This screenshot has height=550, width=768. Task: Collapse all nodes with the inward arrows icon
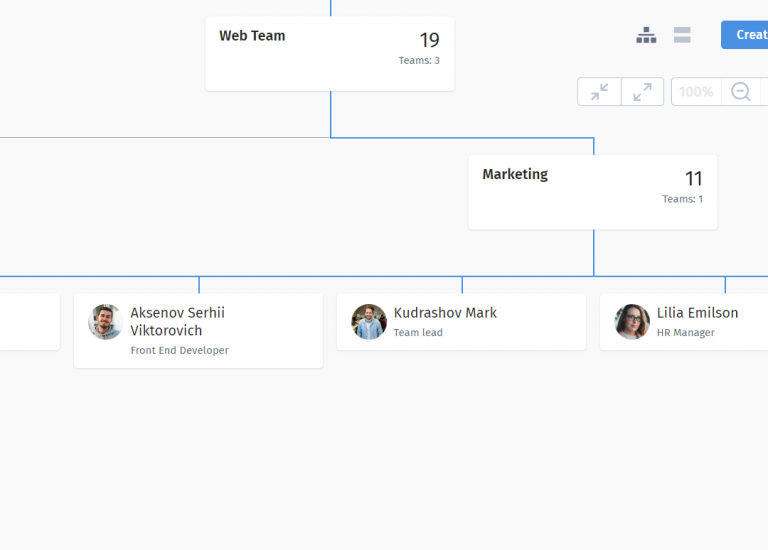point(599,92)
